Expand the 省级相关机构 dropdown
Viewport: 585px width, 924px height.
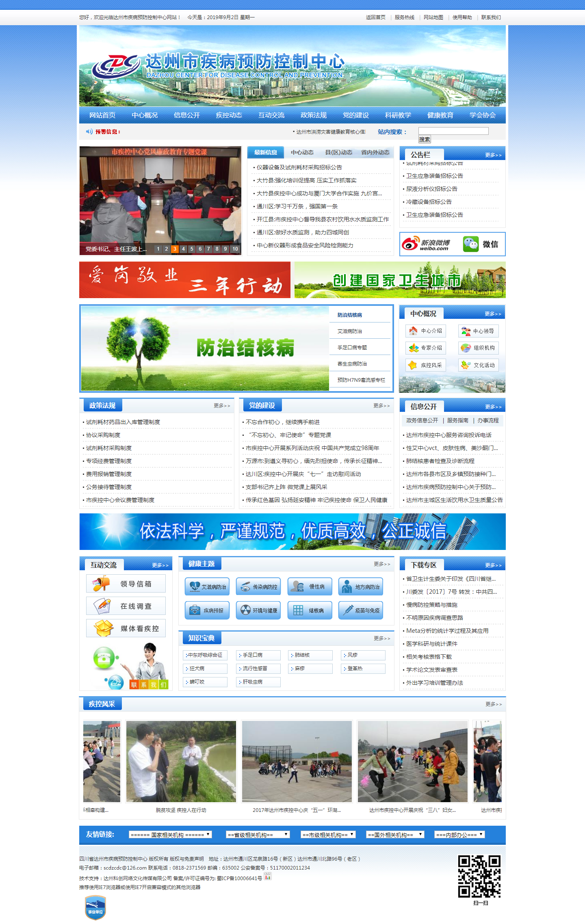(x=258, y=835)
